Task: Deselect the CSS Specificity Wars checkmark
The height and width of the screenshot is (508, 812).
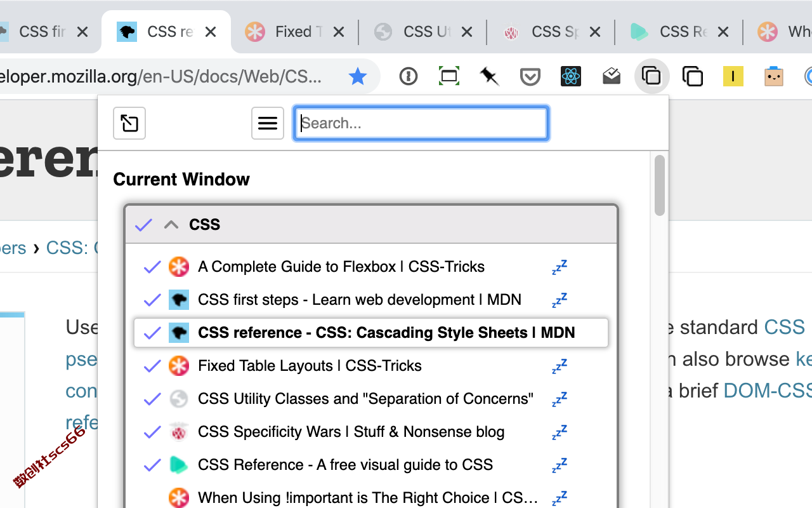Action: click(152, 432)
